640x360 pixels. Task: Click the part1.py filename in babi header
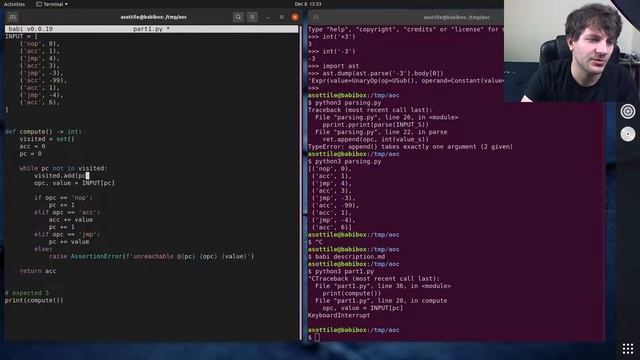148,29
